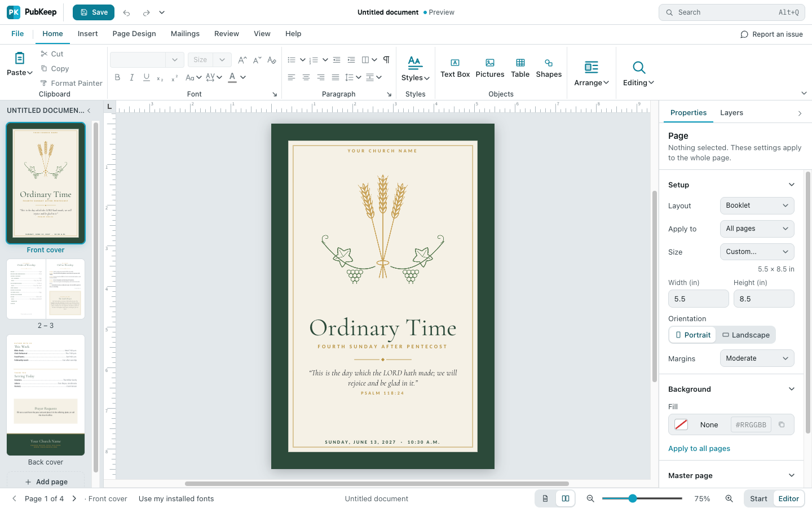This screenshot has width=812, height=508.
Task: Toggle Underline formatting
Action: pyautogui.click(x=147, y=77)
